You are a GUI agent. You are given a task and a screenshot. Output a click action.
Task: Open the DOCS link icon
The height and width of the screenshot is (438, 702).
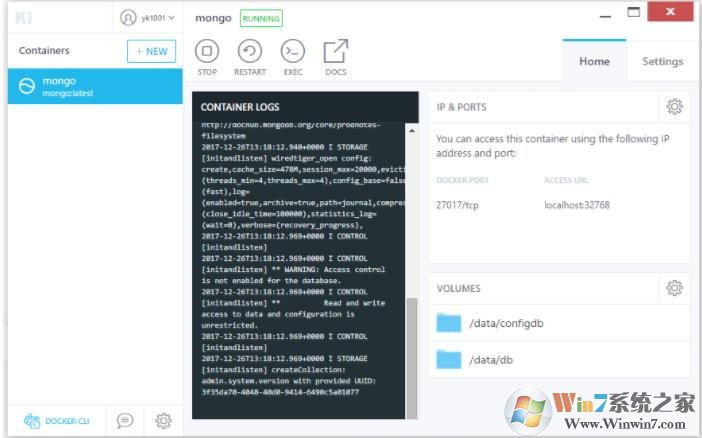(x=335, y=58)
